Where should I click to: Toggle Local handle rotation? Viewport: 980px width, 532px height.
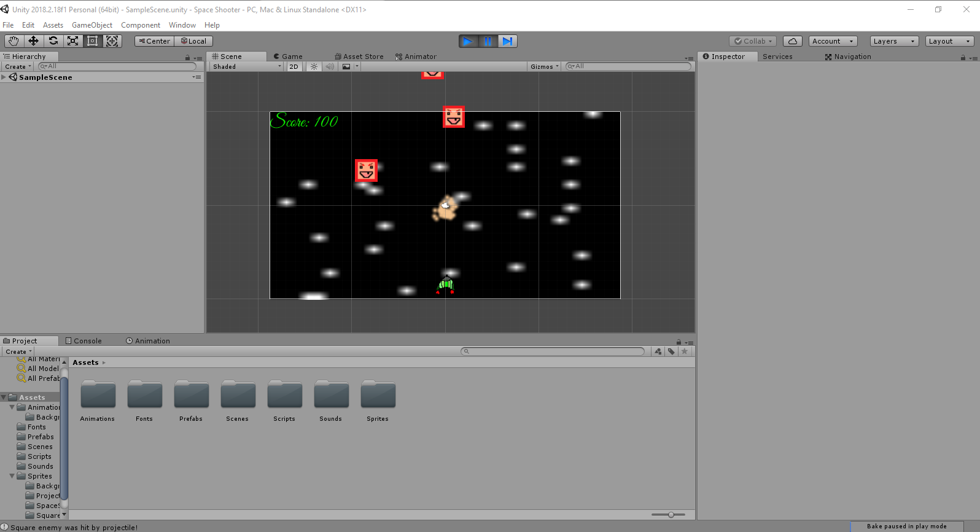click(x=193, y=41)
